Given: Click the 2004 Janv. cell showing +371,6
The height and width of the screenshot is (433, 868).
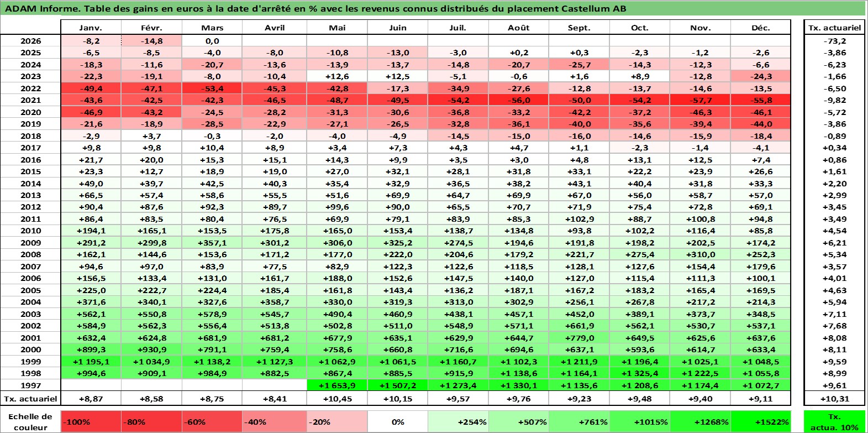Looking at the screenshot, I should point(91,302).
